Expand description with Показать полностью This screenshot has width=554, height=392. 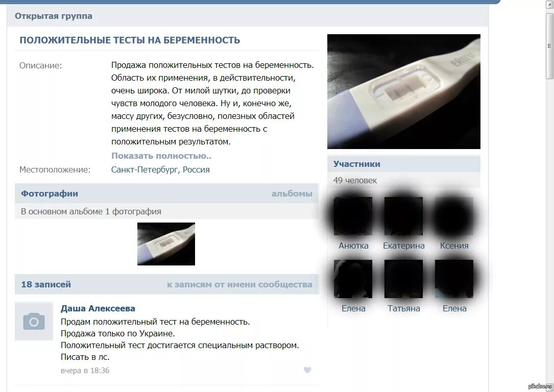(x=161, y=156)
